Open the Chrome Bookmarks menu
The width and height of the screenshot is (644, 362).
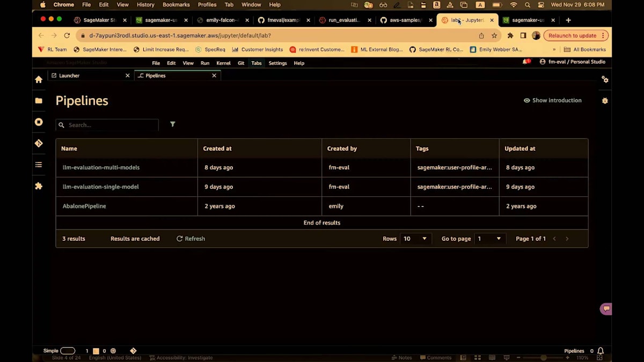[176, 5]
